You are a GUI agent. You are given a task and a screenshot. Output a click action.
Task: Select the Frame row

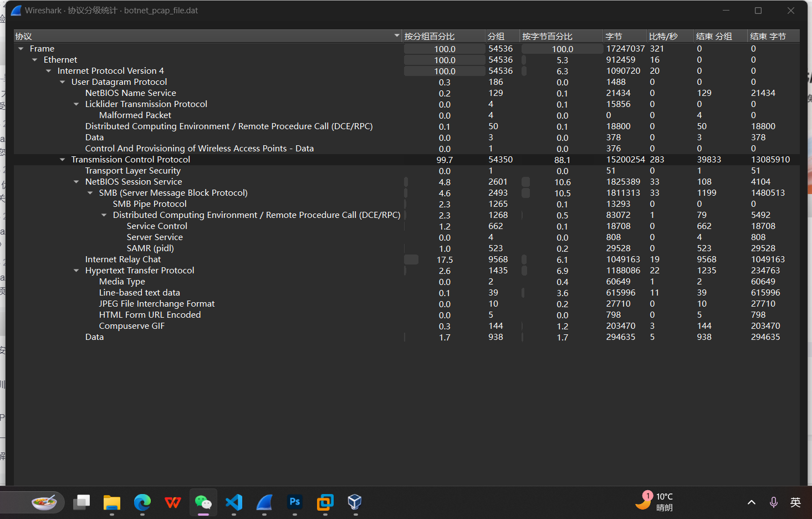point(407,49)
